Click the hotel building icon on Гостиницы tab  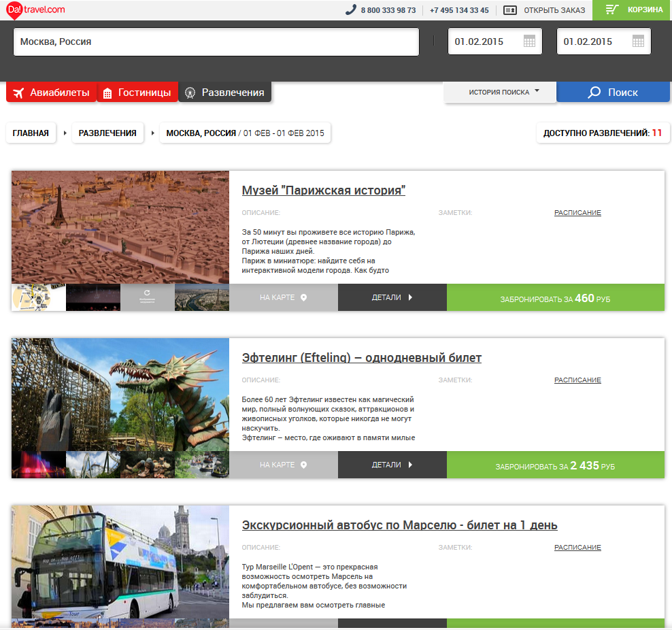[107, 93]
